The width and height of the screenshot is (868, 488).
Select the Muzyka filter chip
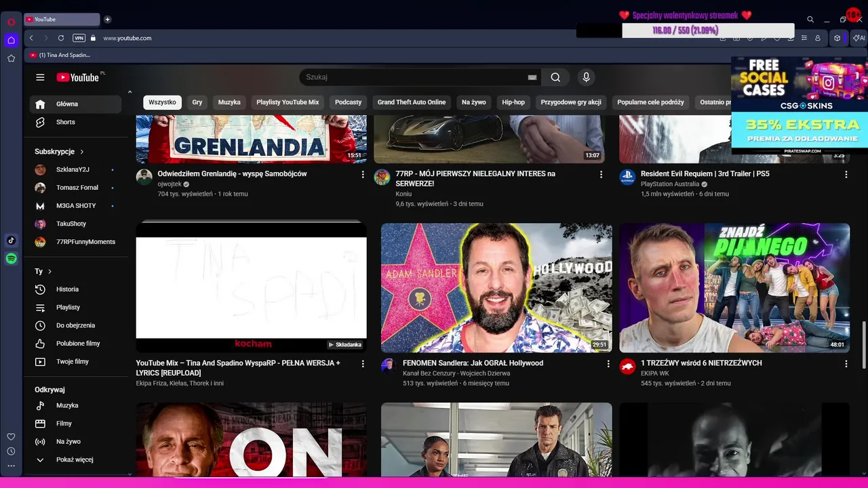click(229, 102)
